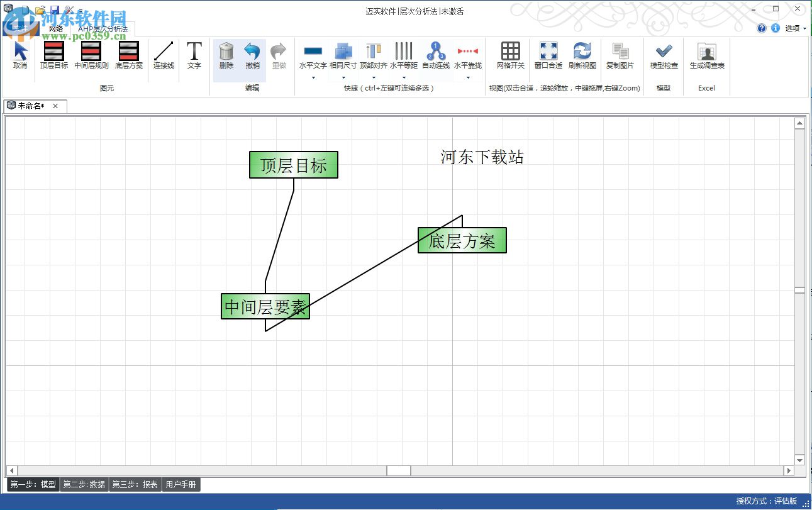Viewport: 812px width, 510px height.
Task: Click the horizontal scrollbar at the bottom
Action: (398, 470)
